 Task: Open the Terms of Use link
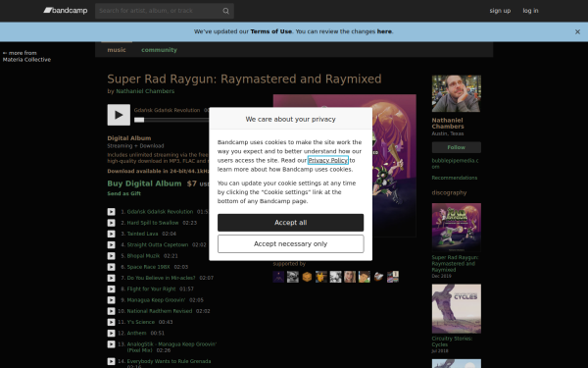271,31
